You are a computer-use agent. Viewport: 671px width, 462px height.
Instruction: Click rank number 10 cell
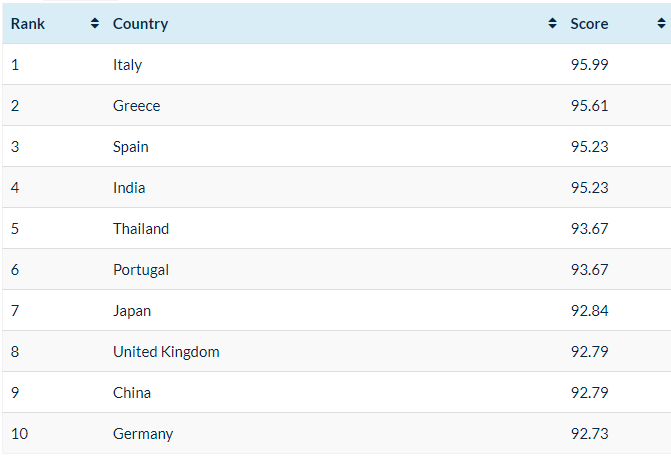pyautogui.click(x=20, y=434)
